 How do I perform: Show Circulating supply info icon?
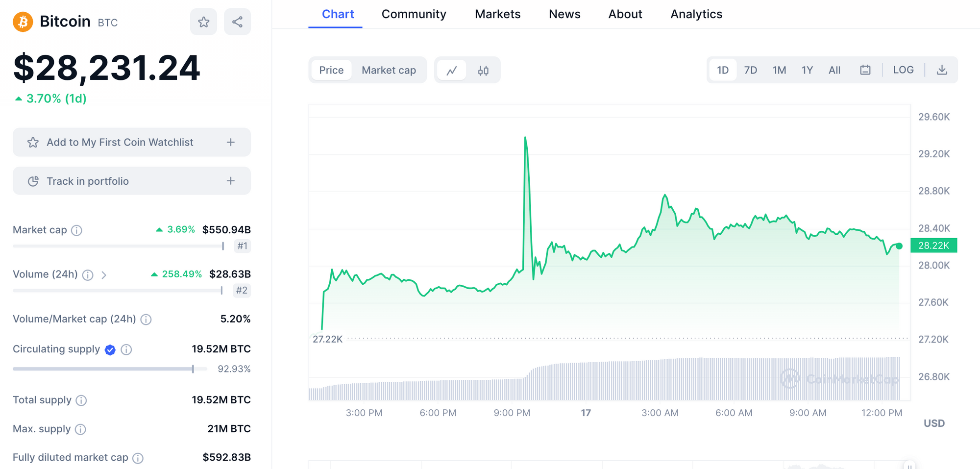point(126,349)
